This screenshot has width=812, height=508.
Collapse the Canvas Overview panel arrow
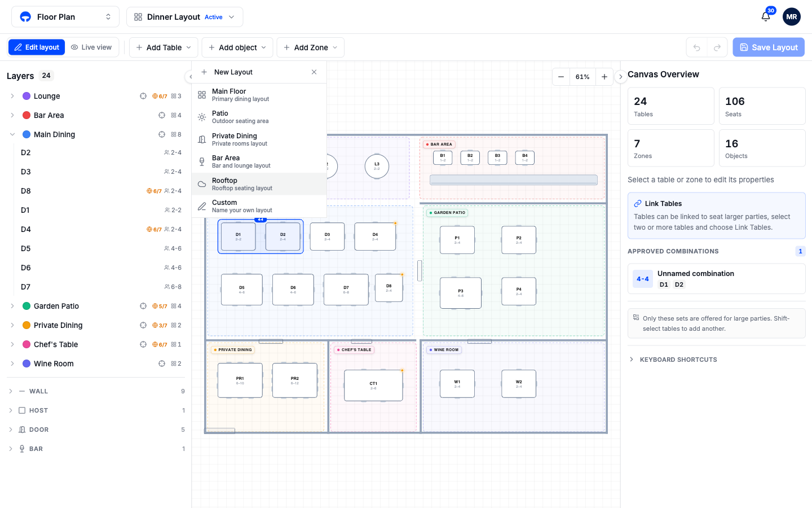click(620, 77)
